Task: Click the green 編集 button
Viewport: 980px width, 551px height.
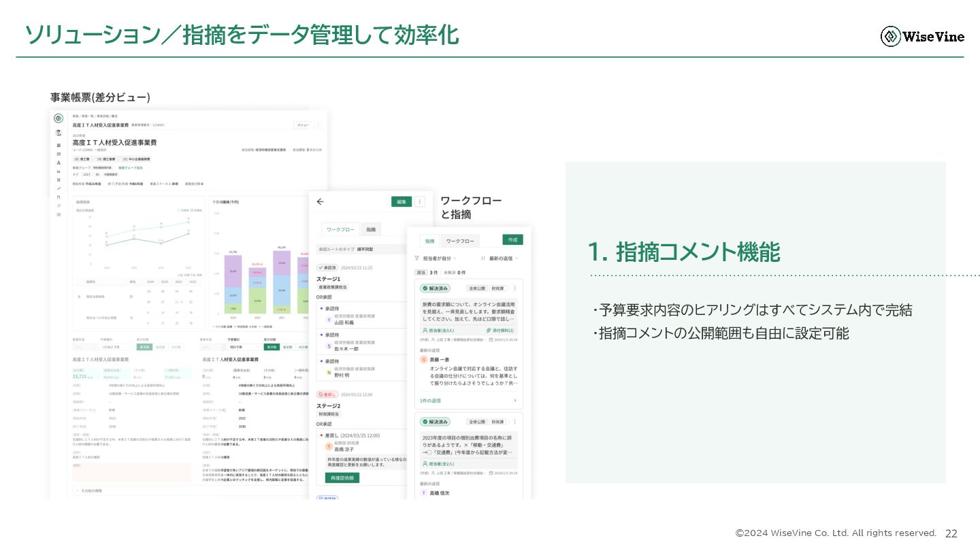Action: point(402,201)
